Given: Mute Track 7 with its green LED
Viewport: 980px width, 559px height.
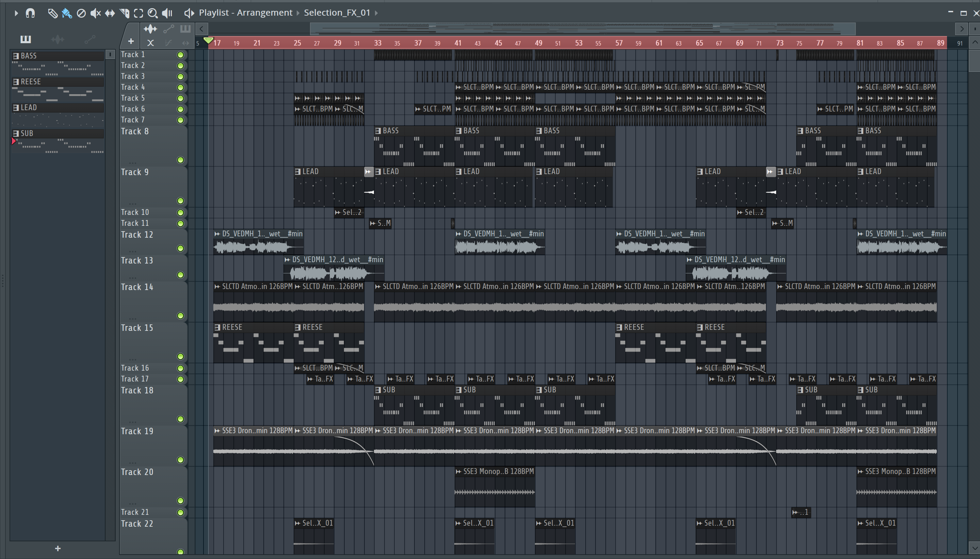Looking at the screenshot, I should coord(180,120).
